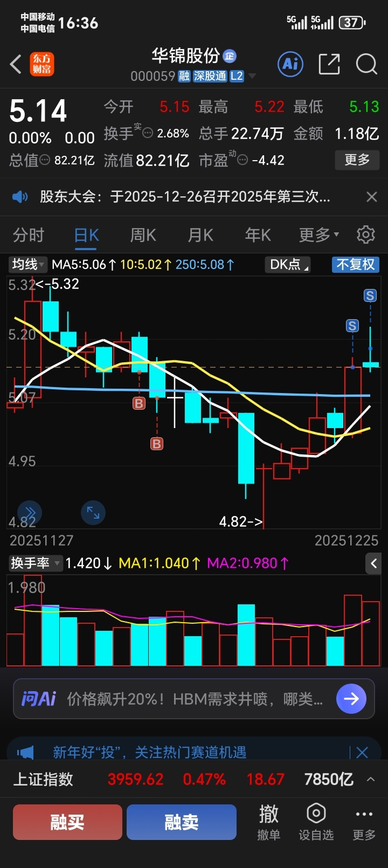Tap the double-chevron jump-to-latest icon

click(x=30, y=513)
